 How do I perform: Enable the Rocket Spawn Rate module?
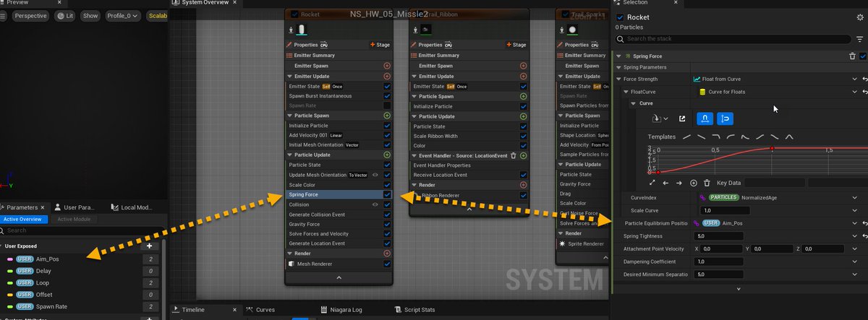click(x=387, y=105)
